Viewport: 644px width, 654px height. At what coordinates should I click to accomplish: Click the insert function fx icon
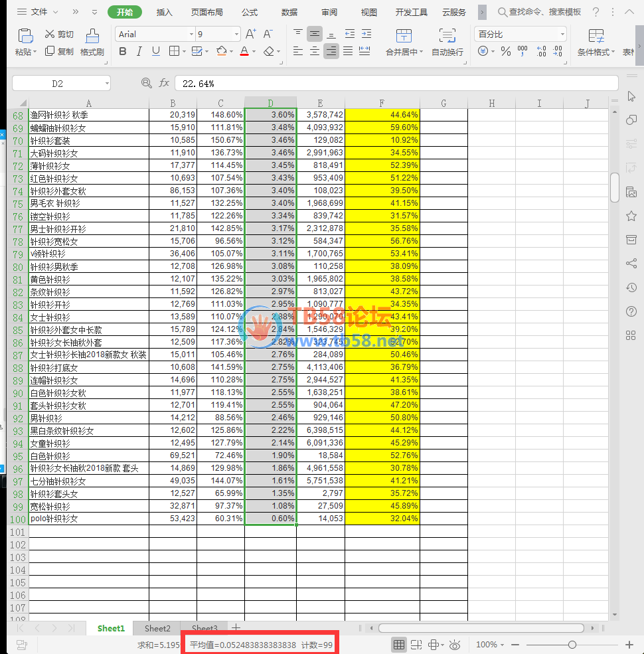[164, 83]
